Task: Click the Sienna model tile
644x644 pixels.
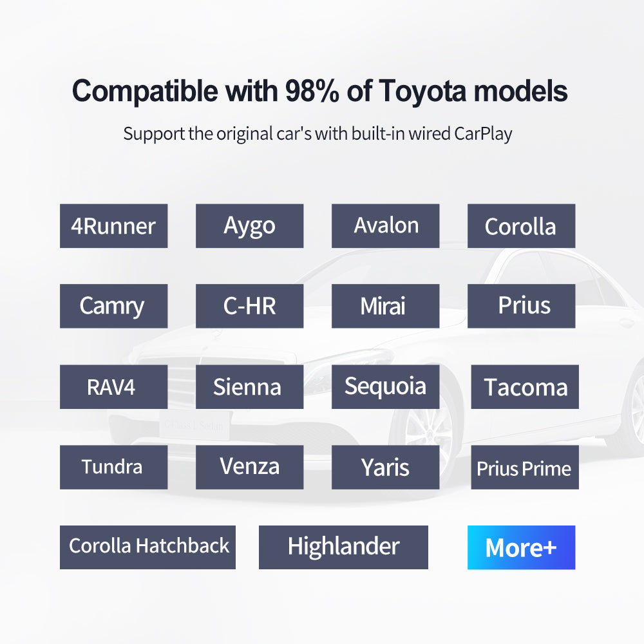Action: (x=249, y=387)
